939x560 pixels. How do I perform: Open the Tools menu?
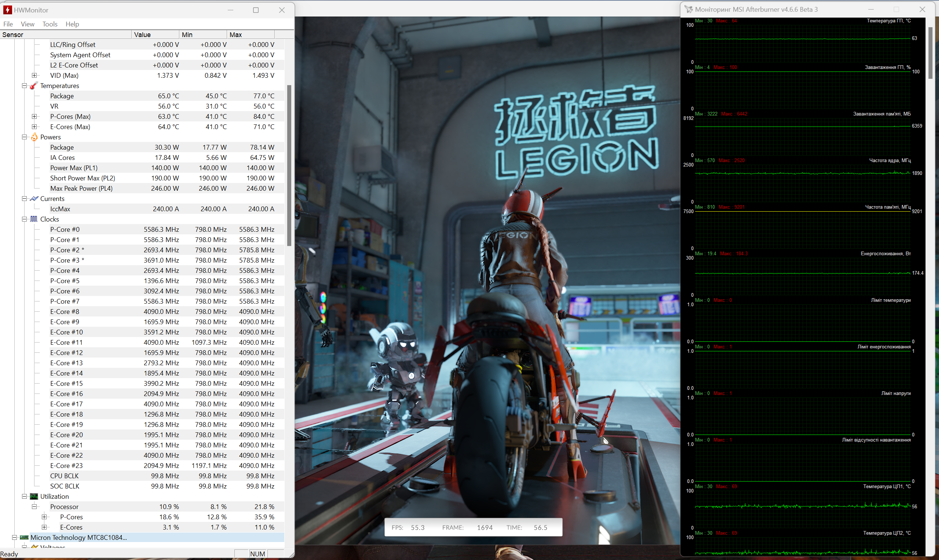point(50,24)
